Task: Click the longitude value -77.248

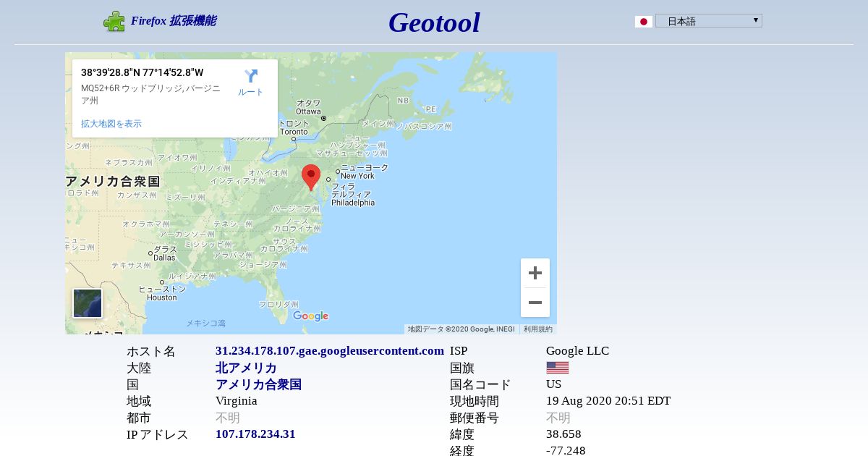Action: click(x=566, y=451)
